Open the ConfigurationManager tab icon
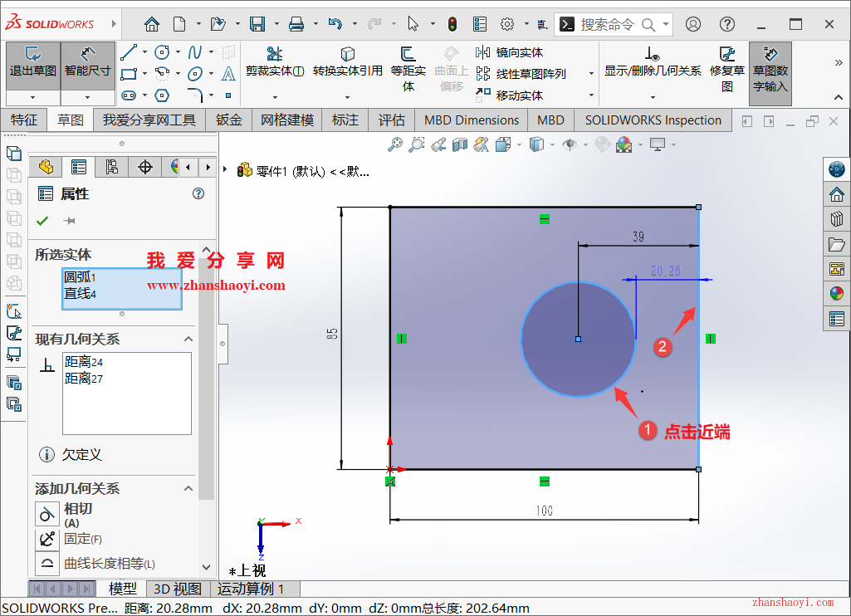 click(x=112, y=167)
